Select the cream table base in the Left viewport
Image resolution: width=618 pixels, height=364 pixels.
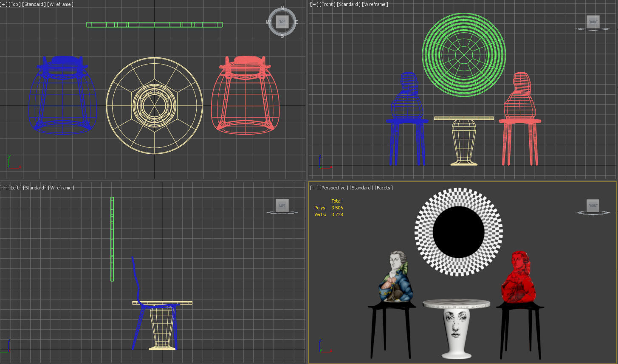162,327
